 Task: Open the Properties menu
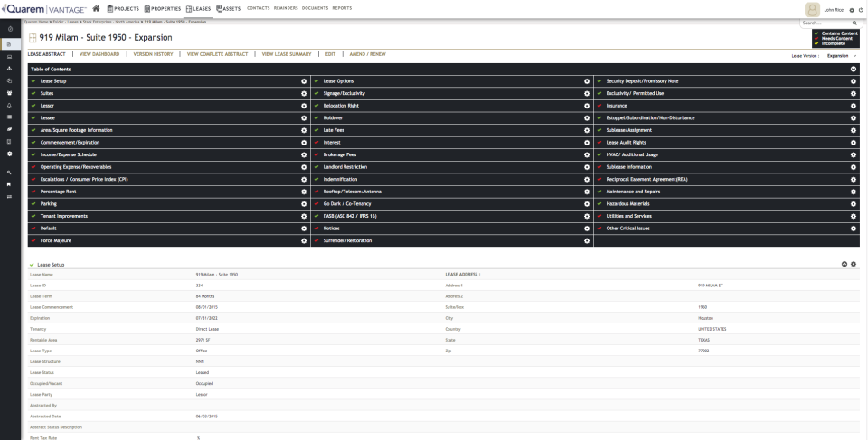pos(162,9)
